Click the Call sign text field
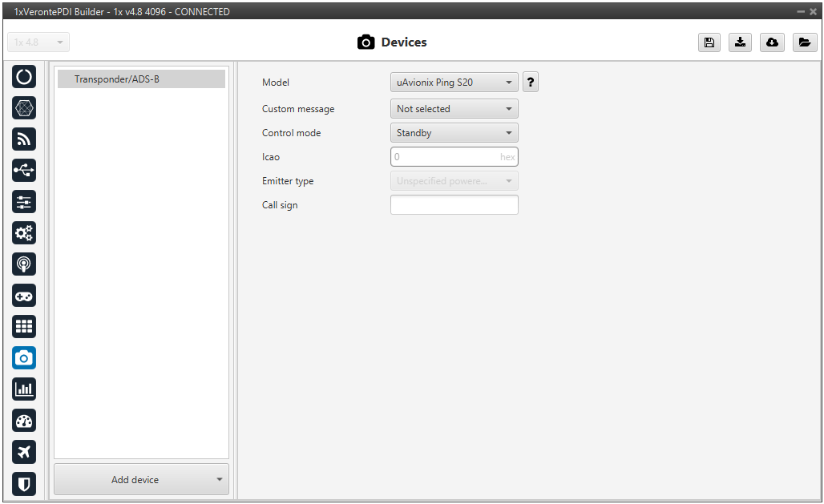This screenshot has width=824, height=504. pos(454,205)
